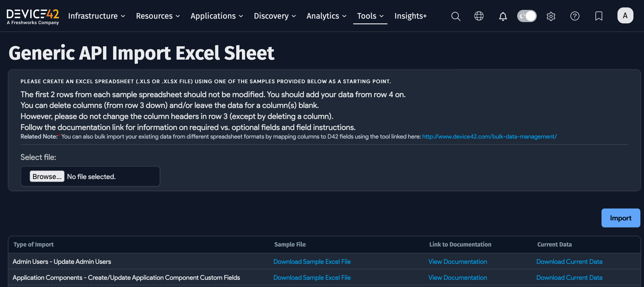Screen dimensions: 644x287
Task: Expand the Discovery dropdown menu
Action: coord(275,16)
